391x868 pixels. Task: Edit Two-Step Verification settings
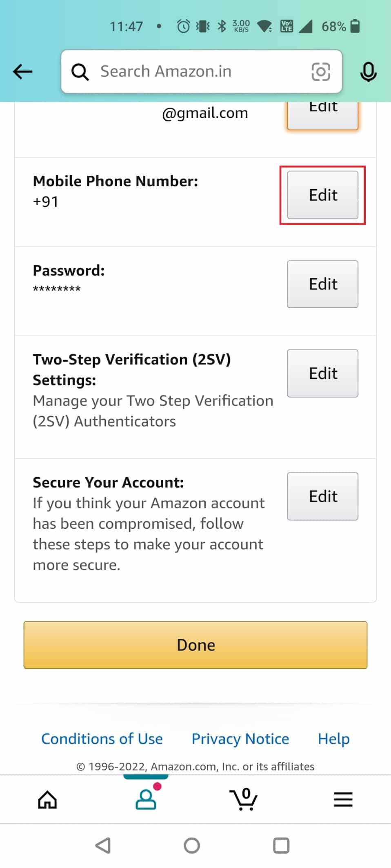click(322, 373)
